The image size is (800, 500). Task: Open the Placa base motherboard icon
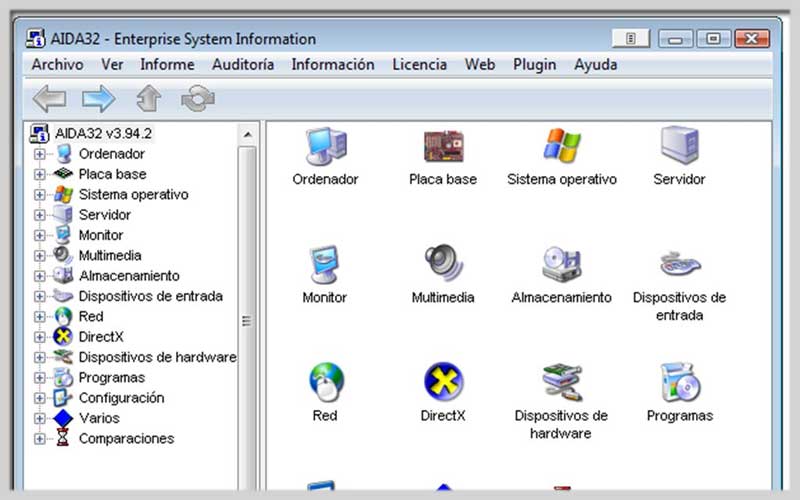[x=443, y=146]
